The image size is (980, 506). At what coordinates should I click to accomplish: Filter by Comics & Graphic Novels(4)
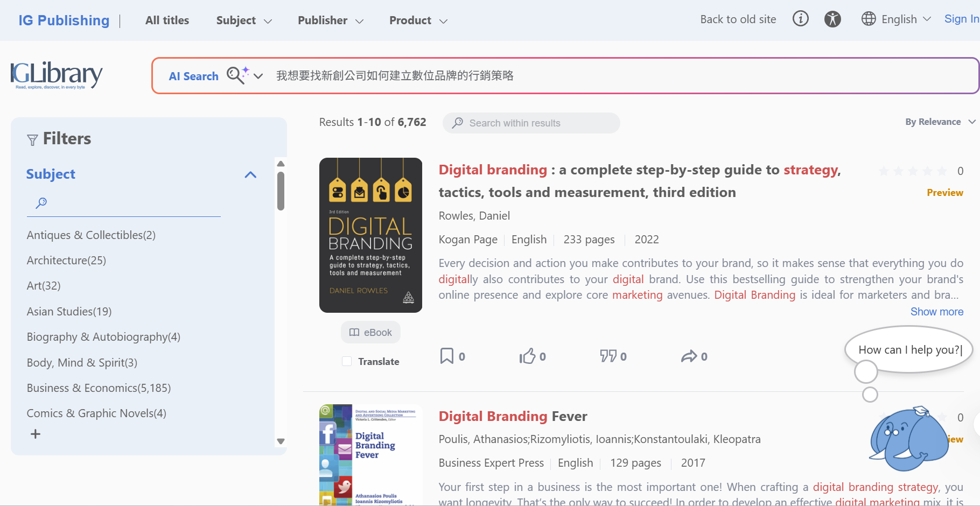[96, 413]
